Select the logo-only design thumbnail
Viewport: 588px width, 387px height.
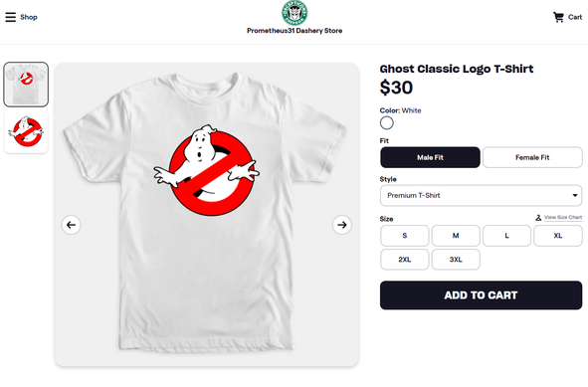tap(26, 131)
